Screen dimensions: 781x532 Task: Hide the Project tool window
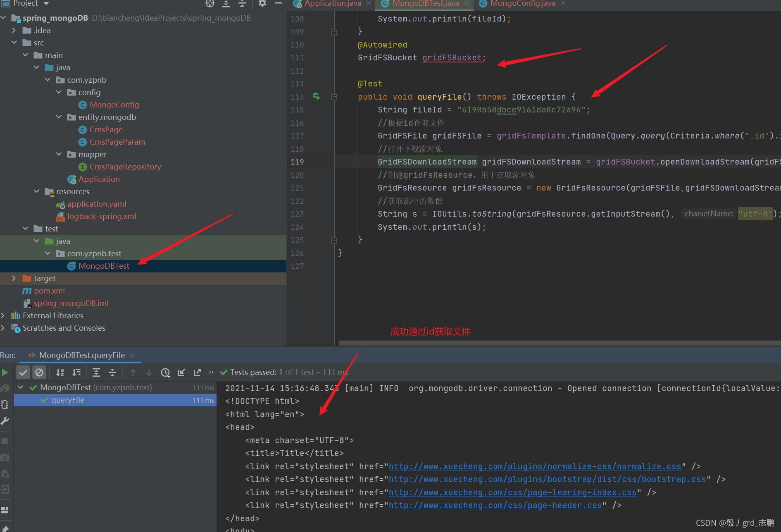click(279, 4)
